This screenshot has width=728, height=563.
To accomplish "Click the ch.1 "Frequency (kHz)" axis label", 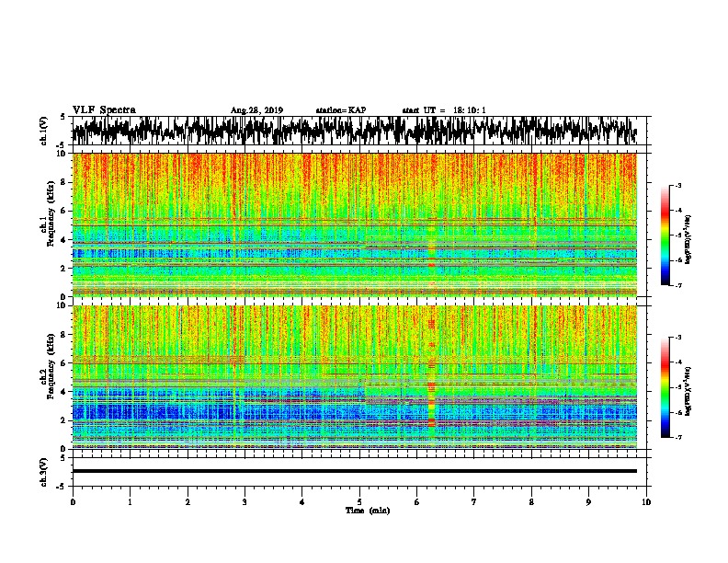I will (x=51, y=213).
